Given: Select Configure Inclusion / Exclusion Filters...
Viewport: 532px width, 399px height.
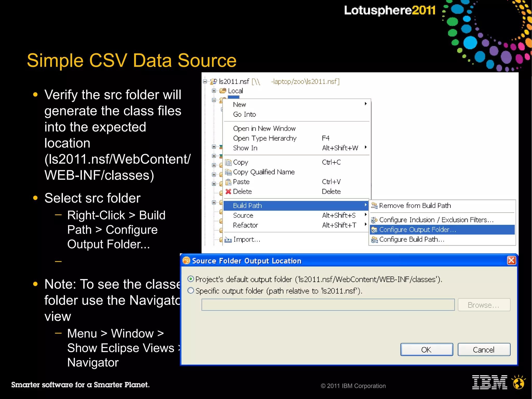Looking at the screenshot, I should tap(442, 220).
